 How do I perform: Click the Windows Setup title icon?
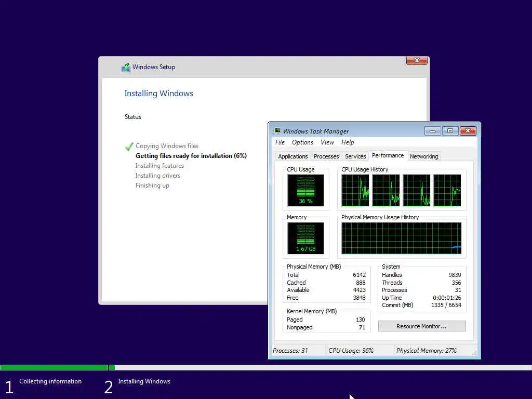click(x=126, y=67)
